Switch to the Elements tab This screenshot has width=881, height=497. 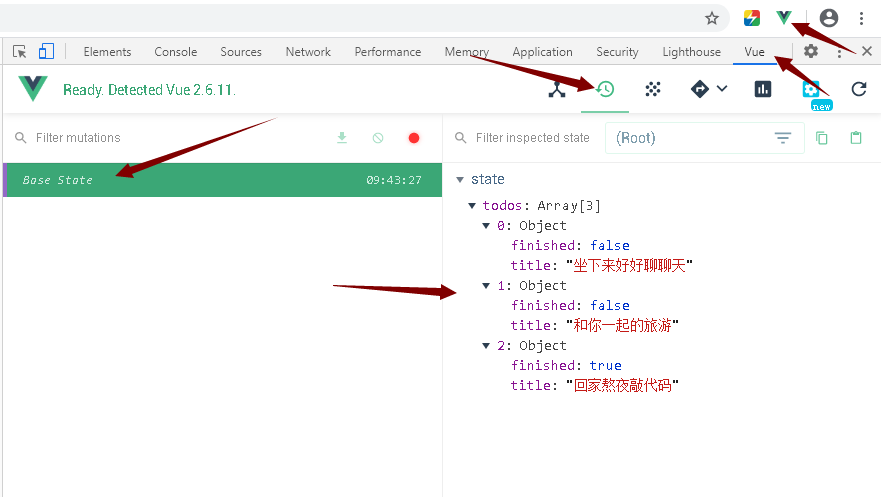(x=107, y=52)
